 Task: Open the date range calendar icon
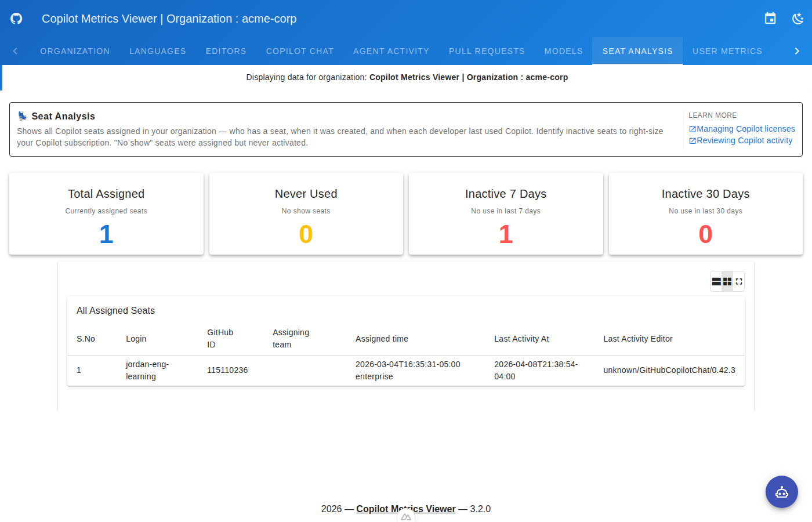pos(770,19)
